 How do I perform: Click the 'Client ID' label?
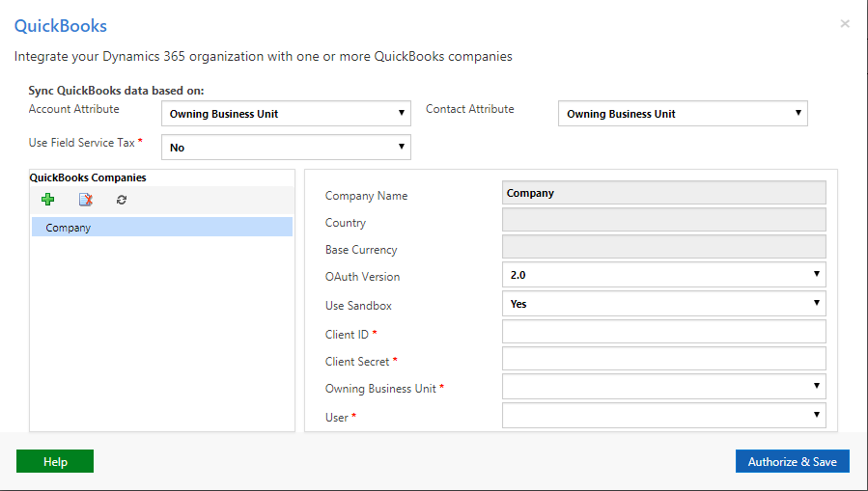[347, 335]
